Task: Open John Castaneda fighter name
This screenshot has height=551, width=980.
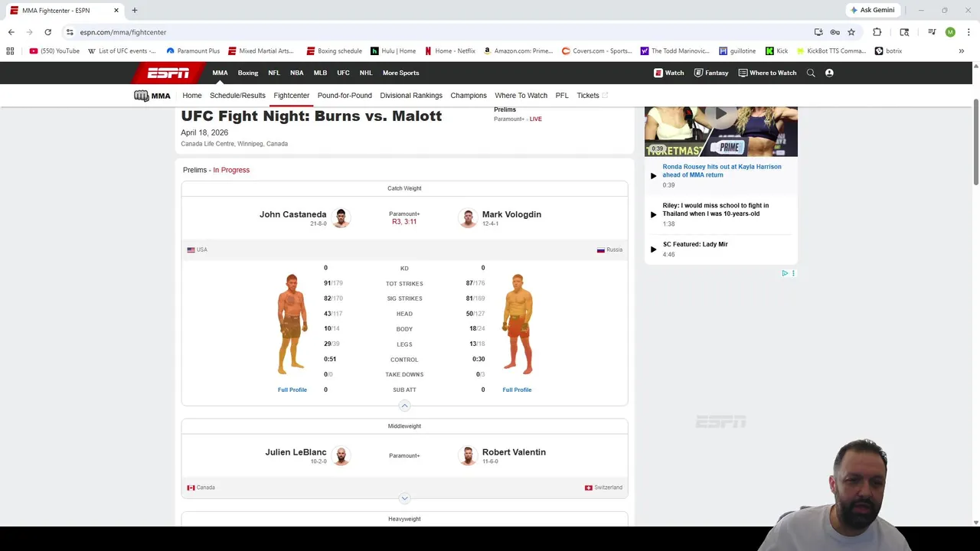Action: pos(293,214)
